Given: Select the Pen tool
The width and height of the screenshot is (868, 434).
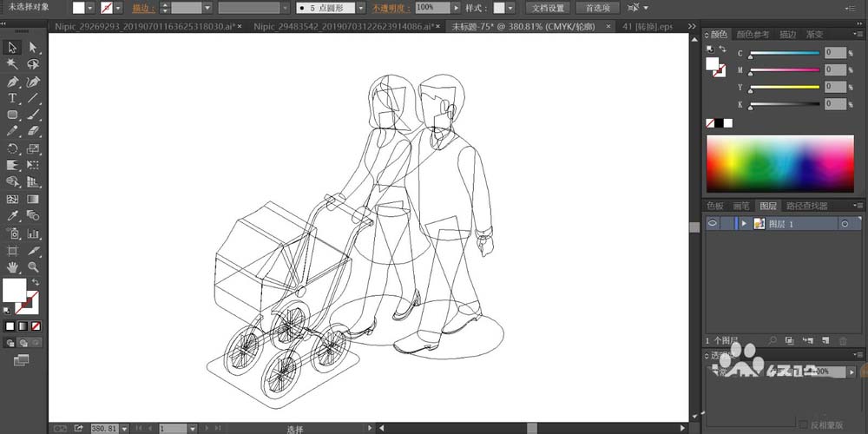Looking at the screenshot, I should (12, 82).
